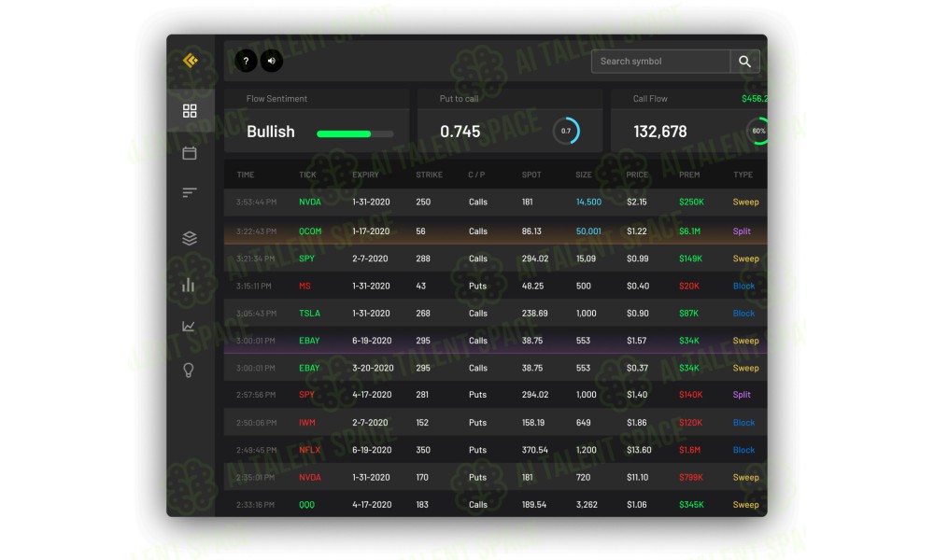Click the "3-20-2020" expiry cell
Image resolution: width=934 pixels, height=560 pixels.
click(373, 369)
